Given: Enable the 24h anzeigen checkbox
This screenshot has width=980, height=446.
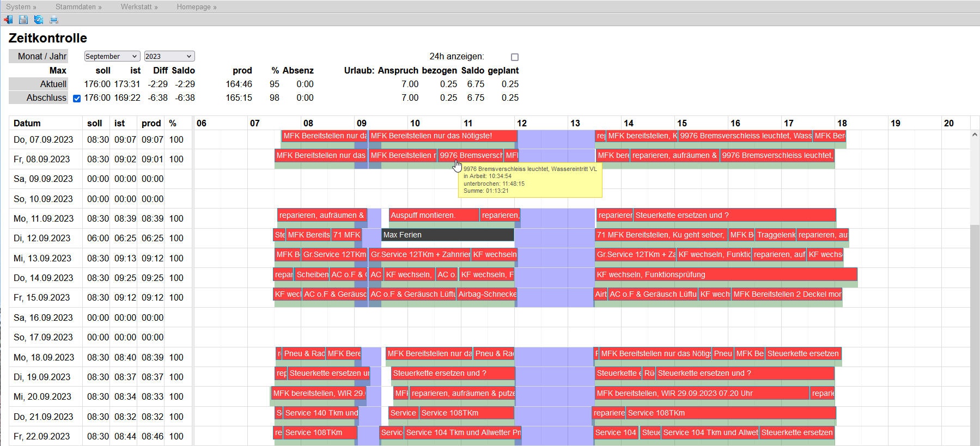Looking at the screenshot, I should [515, 57].
